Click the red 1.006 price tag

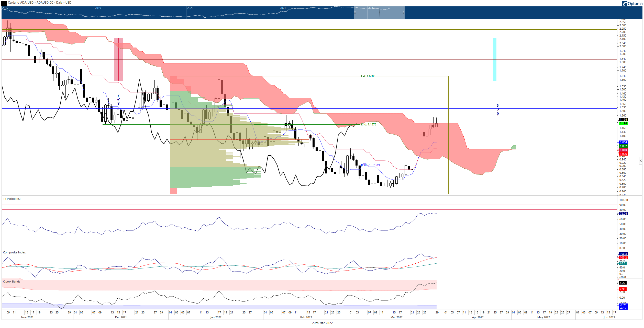point(623,154)
